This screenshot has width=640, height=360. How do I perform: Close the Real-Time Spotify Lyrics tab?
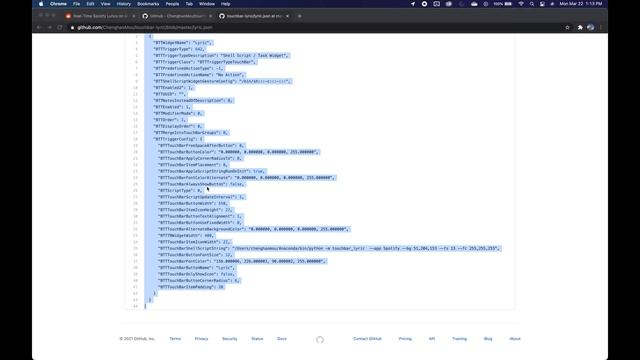133,16
